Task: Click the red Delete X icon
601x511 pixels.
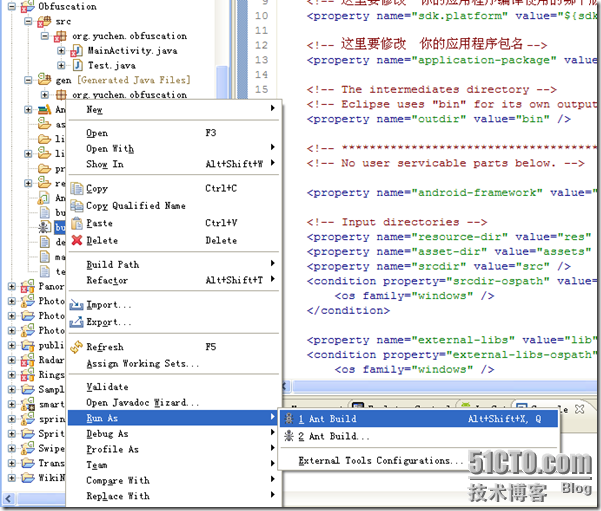Action: (x=77, y=240)
